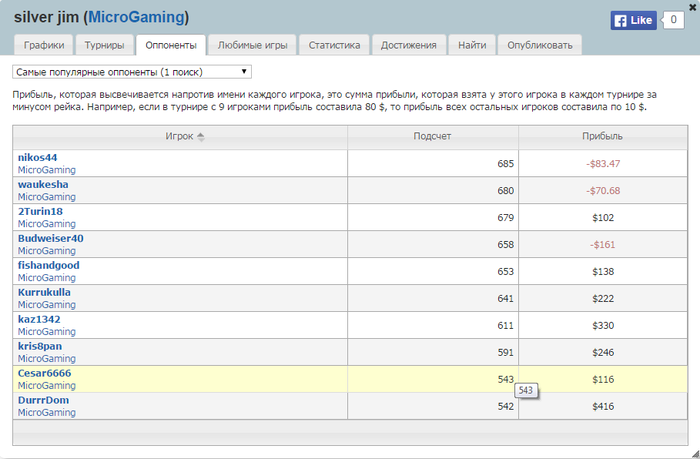The image size is (700, 459).
Task: Open player 2Turin18 profile
Action: point(40,212)
